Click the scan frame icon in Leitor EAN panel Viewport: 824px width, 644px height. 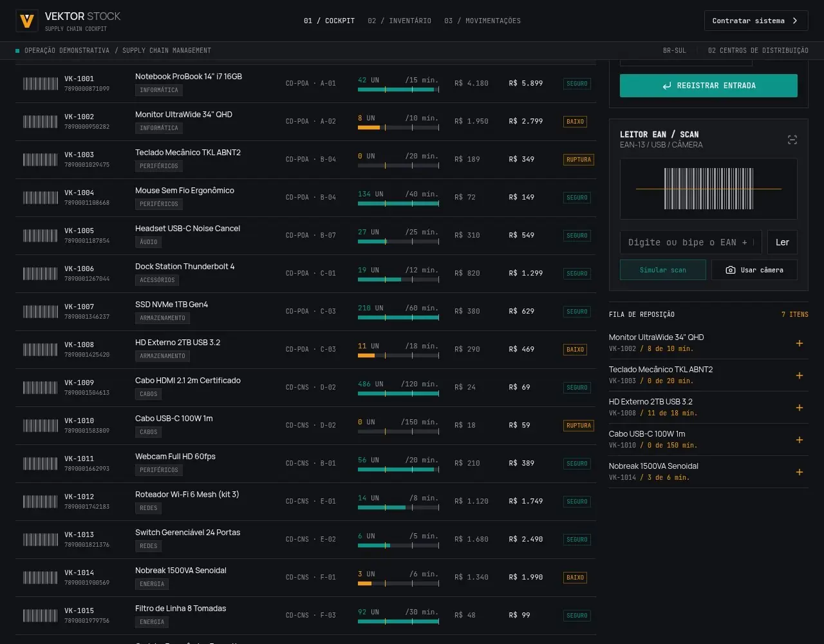pyautogui.click(x=792, y=140)
